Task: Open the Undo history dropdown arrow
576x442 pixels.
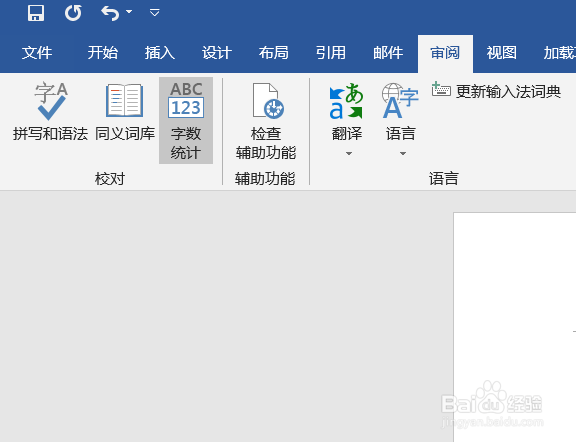Action: click(x=129, y=12)
